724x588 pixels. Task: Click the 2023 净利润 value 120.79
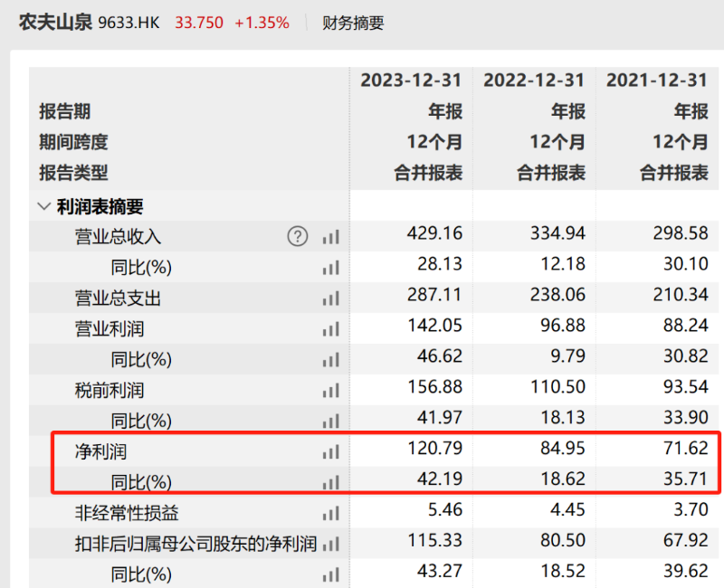click(434, 450)
